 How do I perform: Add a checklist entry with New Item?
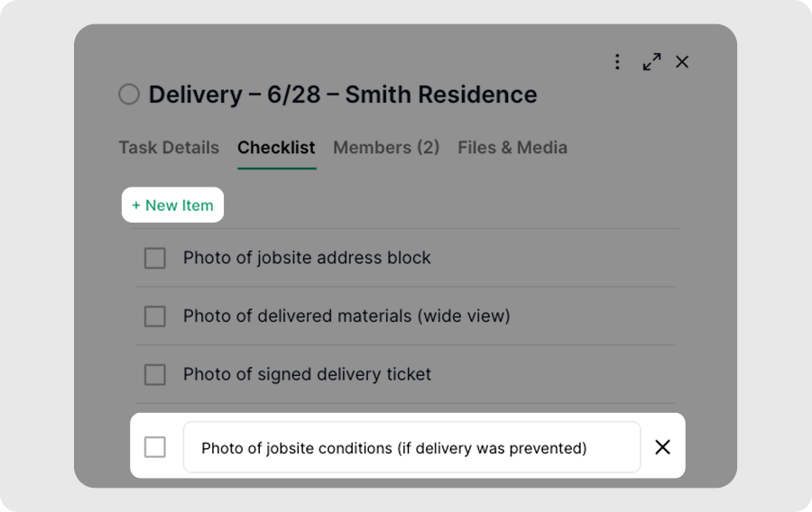pyautogui.click(x=172, y=205)
